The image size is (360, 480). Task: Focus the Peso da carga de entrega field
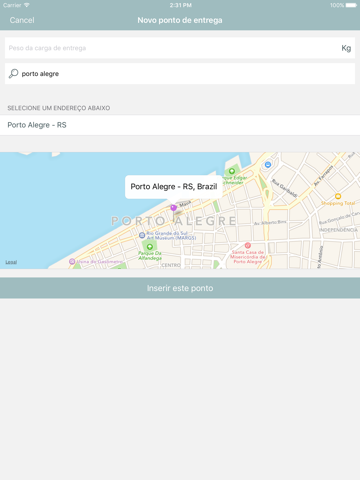(172, 48)
